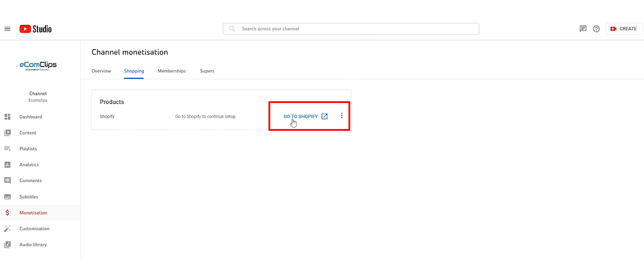Go to Analytics section

[29, 164]
